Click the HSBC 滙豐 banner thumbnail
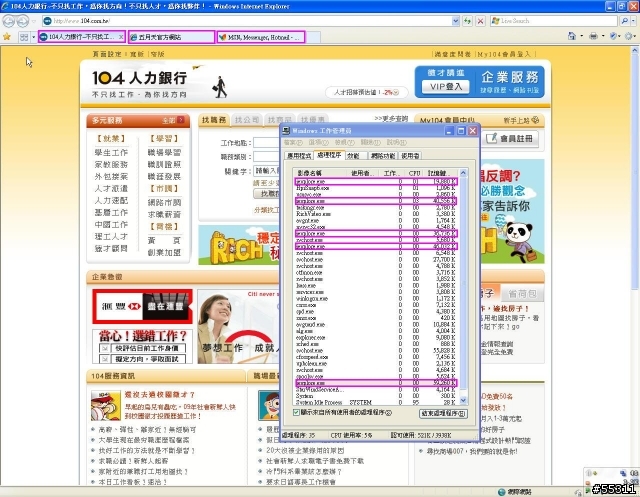The image size is (640, 497). pyautogui.click(x=142, y=306)
